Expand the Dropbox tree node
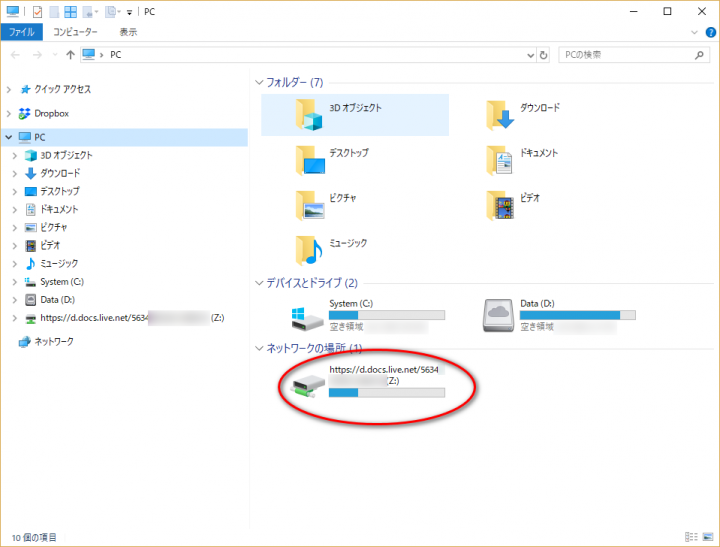This screenshot has height=547, width=720. [x=10, y=113]
